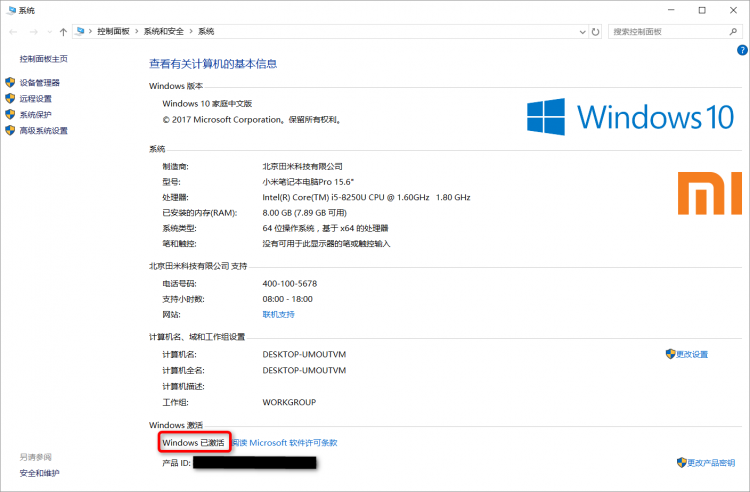The image size is (750, 492).
Task: Click 更改设置 link
Action: (692, 354)
